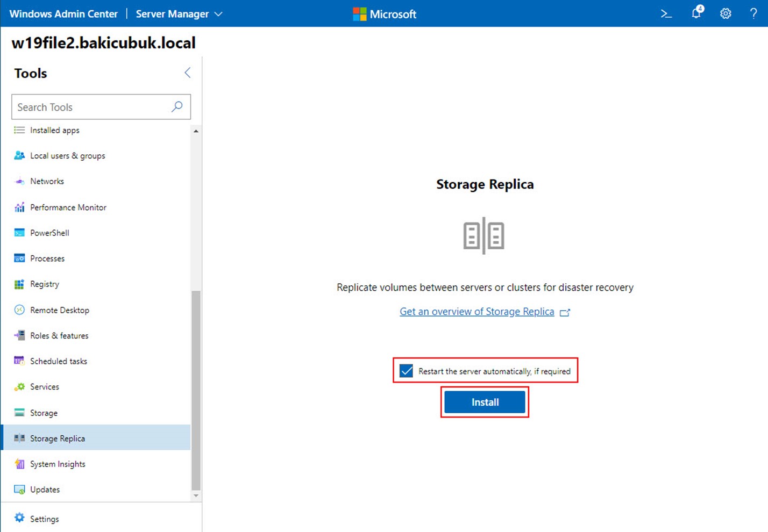Click the PowerShell sidebar icon

click(x=19, y=233)
